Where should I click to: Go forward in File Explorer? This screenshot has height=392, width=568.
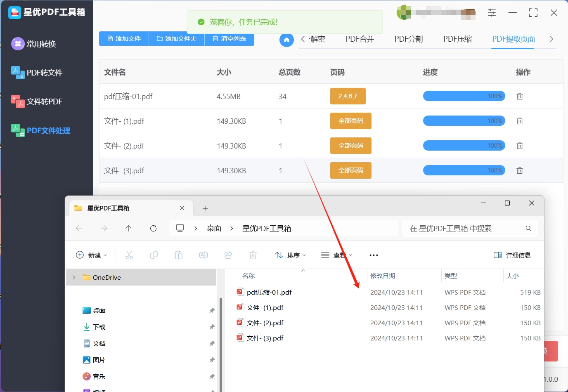(104, 228)
